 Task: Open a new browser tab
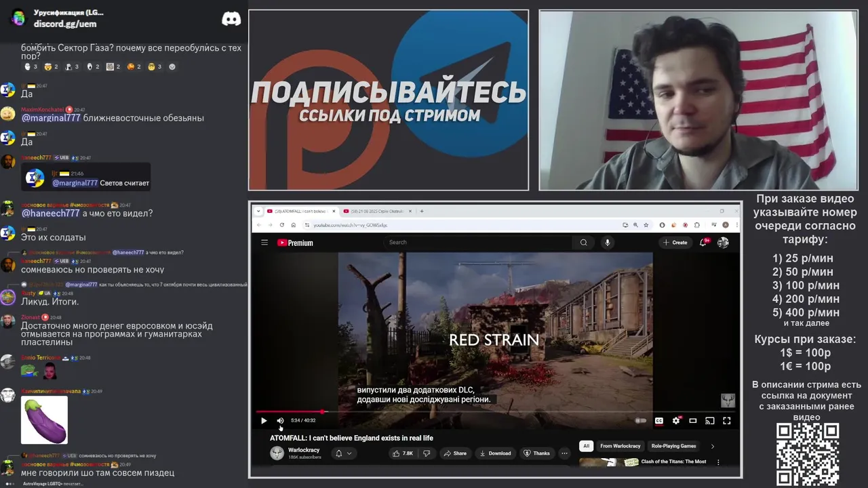[x=422, y=211]
